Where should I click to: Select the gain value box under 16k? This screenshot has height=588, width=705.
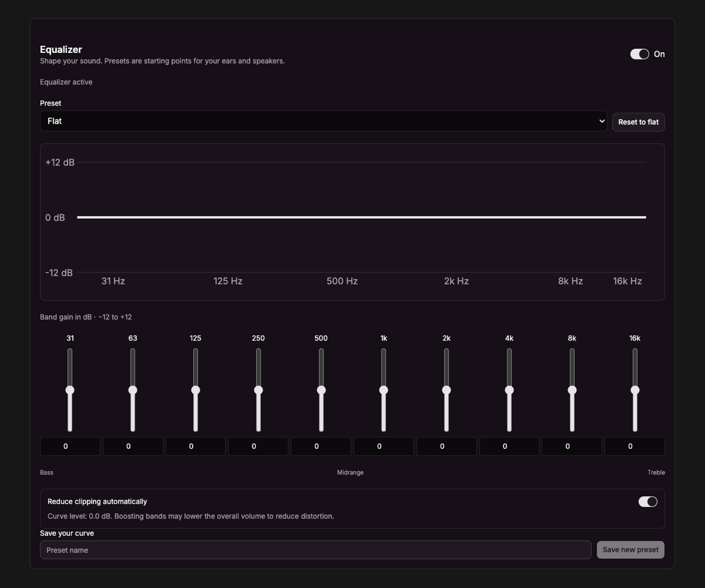point(634,446)
